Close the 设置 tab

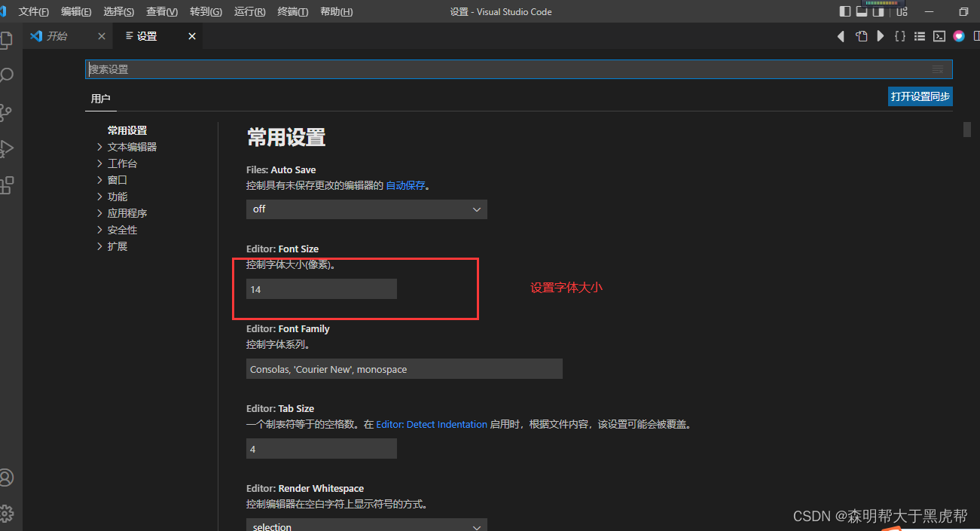192,36
